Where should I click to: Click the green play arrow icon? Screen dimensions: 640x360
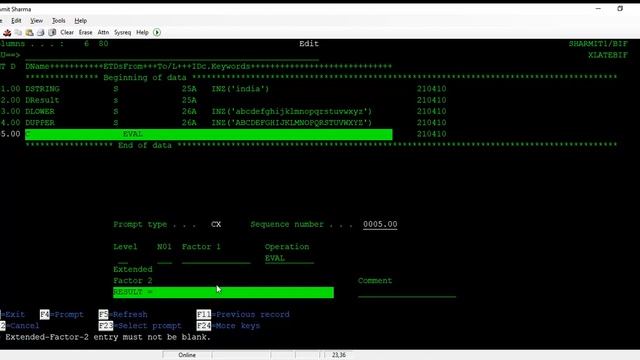click(157, 32)
